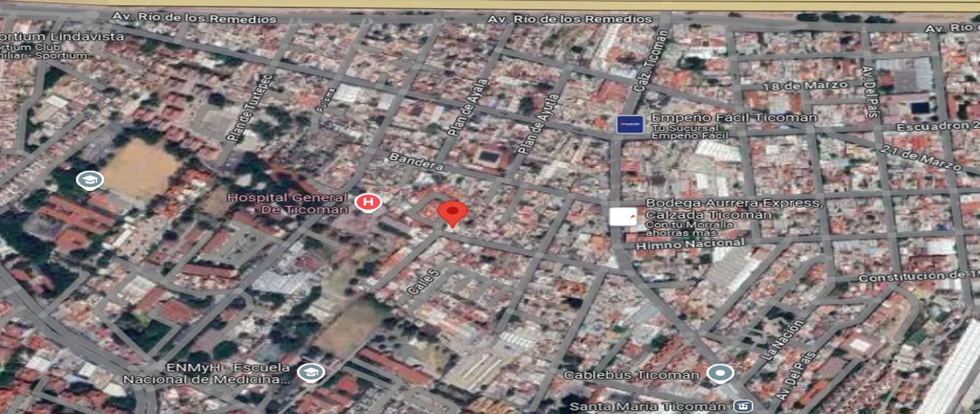Select the Santa María Ticomán label
The image size is (980, 414).
point(648,407)
